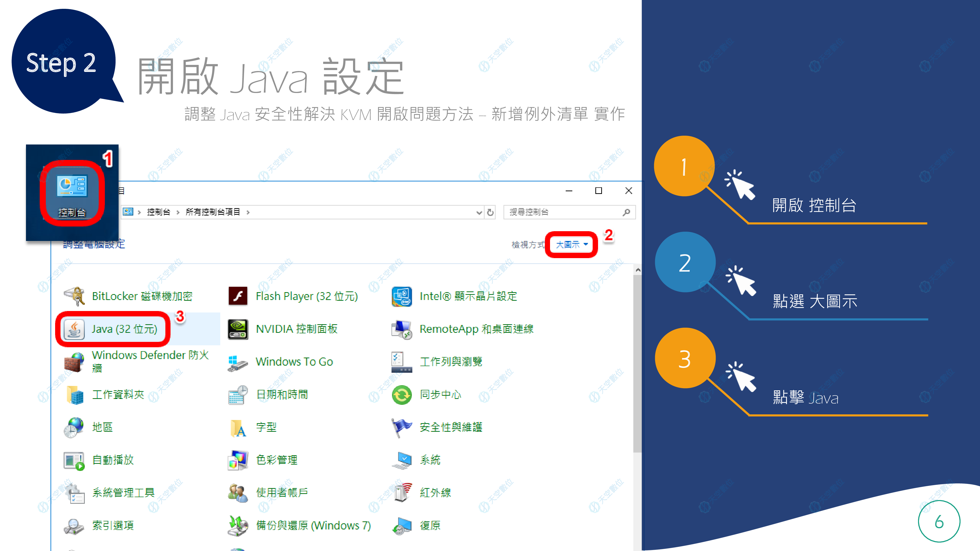Image resolution: width=980 pixels, height=551 pixels.
Task: Click the 色彩管理 text
Action: [277, 460]
